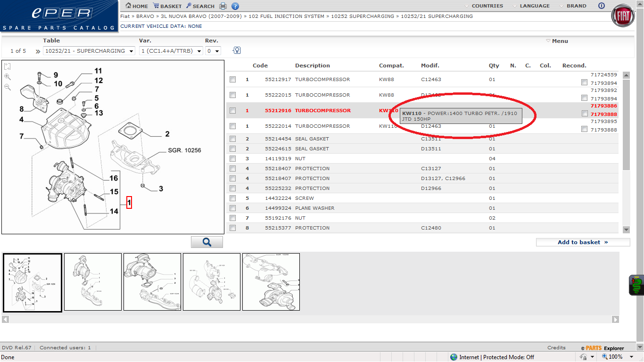Select the first drawing thumbnail
Screen dimensions: 644x362
(x=33, y=283)
